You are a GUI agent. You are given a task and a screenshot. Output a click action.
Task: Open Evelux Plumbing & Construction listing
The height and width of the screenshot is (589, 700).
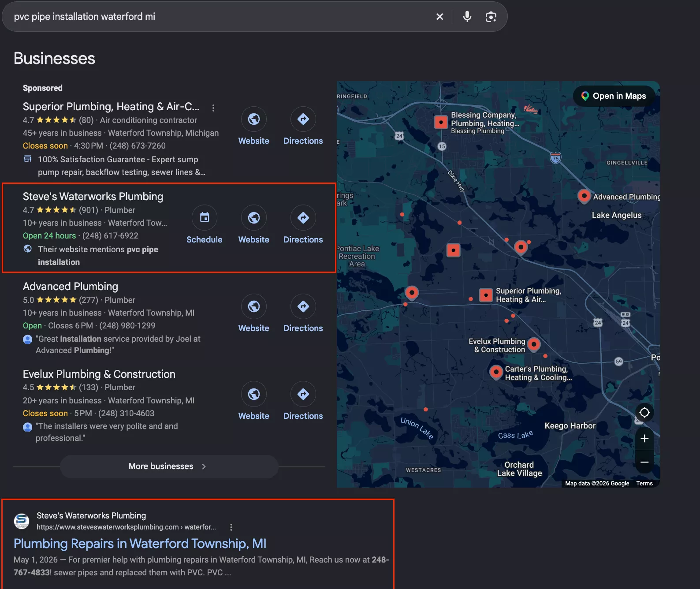[x=99, y=374]
